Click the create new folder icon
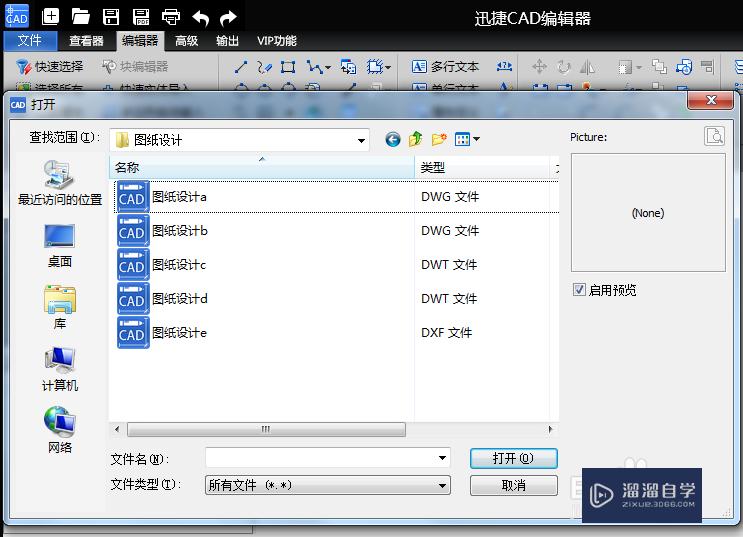Viewport: 743px width, 537px height. pyautogui.click(x=439, y=139)
